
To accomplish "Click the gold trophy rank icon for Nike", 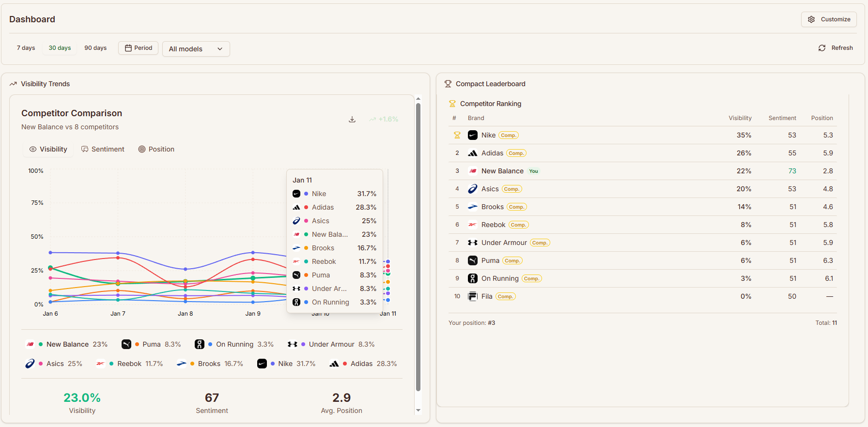I will coord(457,135).
